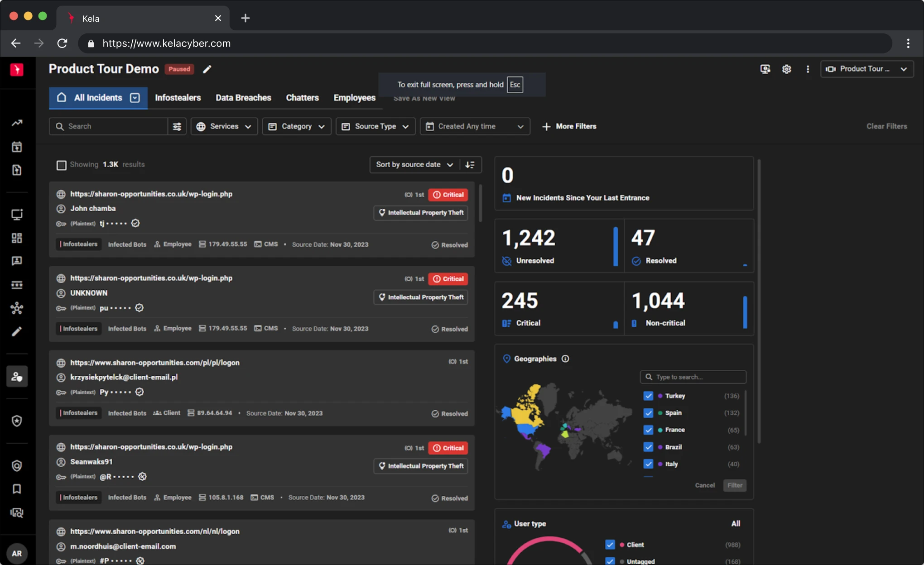Open the chat person icon in sidebar
The image size is (924, 565).
(x=17, y=261)
